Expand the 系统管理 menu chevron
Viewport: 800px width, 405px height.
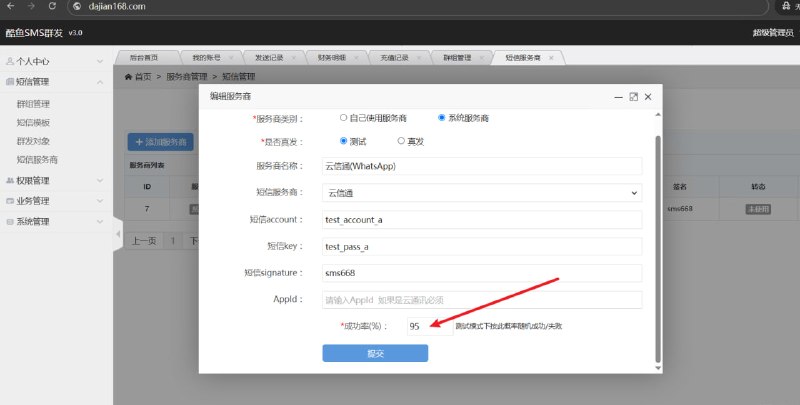(100, 222)
